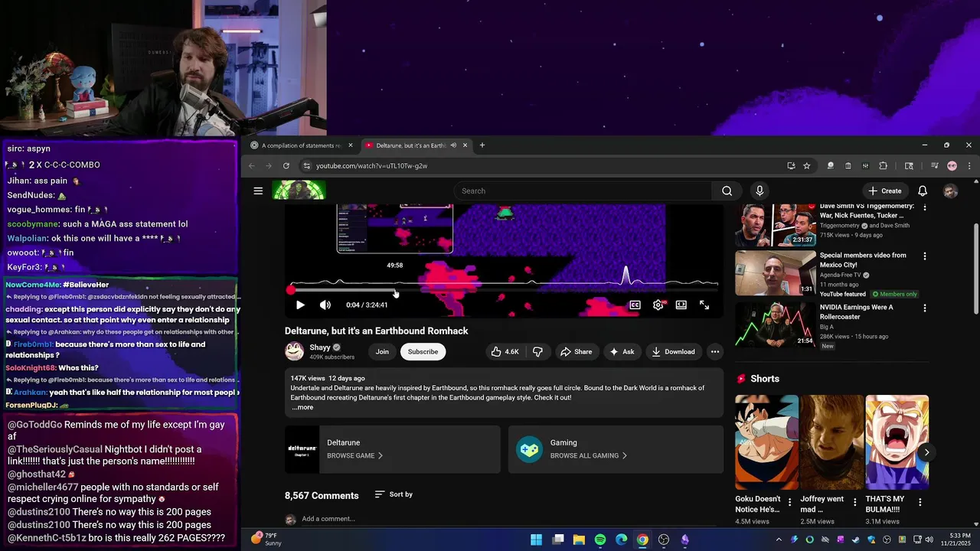The width and height of the screenshot is (980, 551).
Task: Show hidden system tray icons
Action: click(779, 540)
